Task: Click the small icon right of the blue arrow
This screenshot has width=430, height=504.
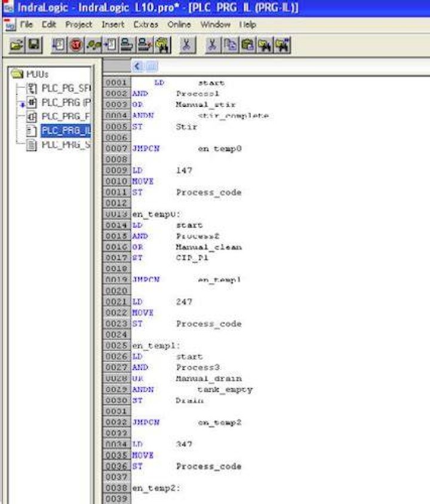Action: coord(152,66)
